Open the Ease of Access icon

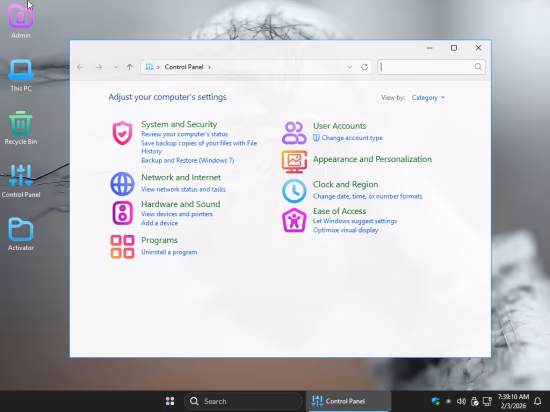coord(294,220)
